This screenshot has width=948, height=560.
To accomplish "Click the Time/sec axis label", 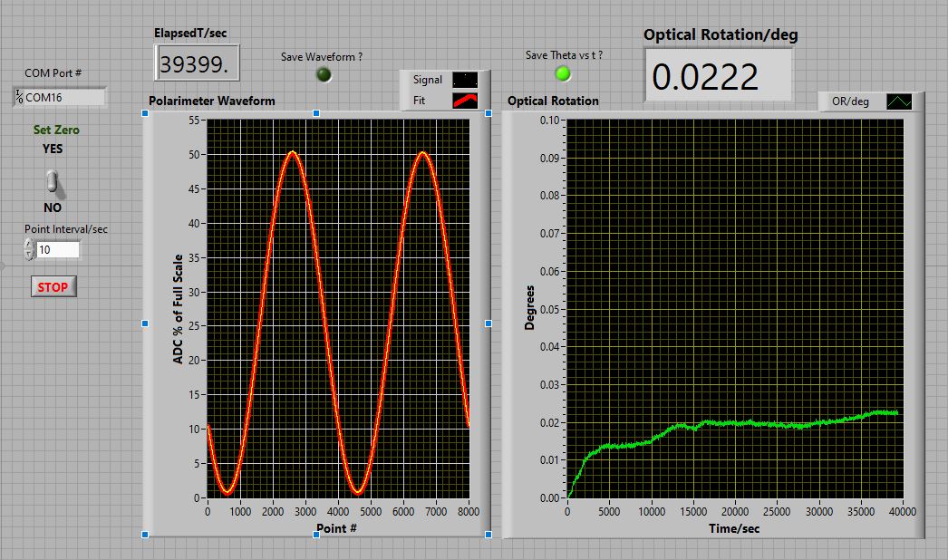I will tap(735, 528).
